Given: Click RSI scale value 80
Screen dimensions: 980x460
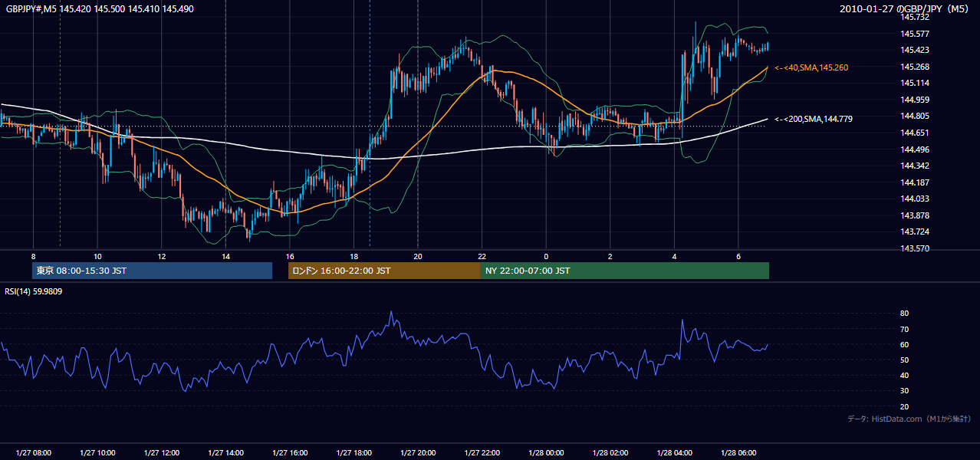Looking at the screenshot, I should pos(904,314).
